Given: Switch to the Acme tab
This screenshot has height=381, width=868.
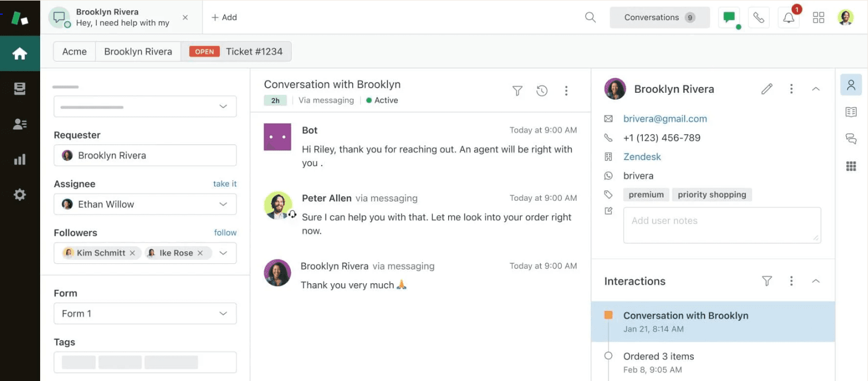Looking at the screenshot, I should 74,52.
